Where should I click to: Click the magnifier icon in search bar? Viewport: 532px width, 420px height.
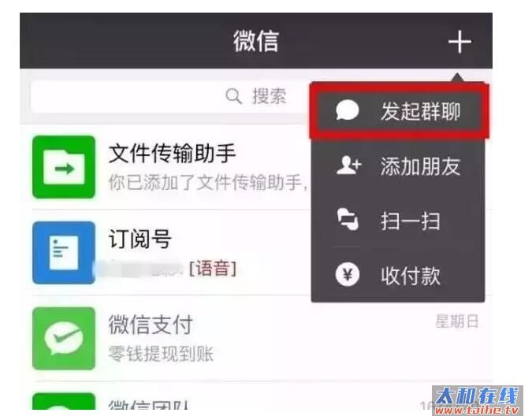[233, 96]
